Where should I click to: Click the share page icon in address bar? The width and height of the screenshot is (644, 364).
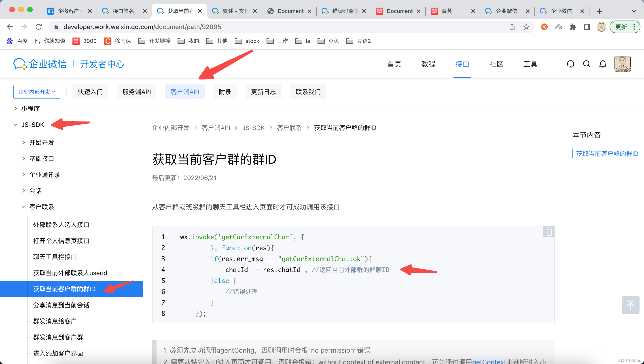pyautogui.click(x=512, y=27)
